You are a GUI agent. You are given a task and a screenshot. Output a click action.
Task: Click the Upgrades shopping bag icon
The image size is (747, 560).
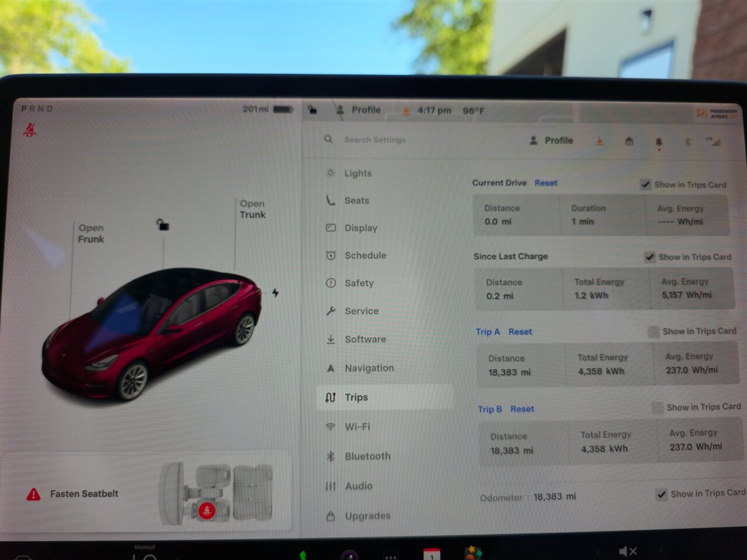(330, 516)
